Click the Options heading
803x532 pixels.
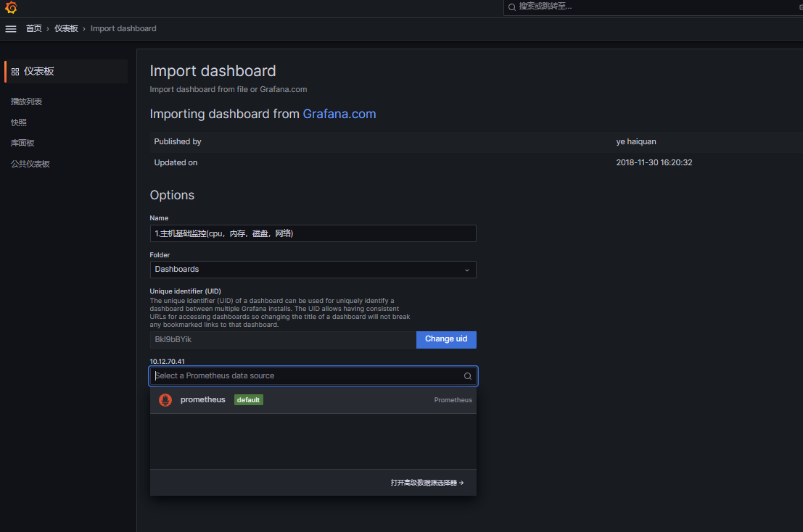click(x=172, y=195)
